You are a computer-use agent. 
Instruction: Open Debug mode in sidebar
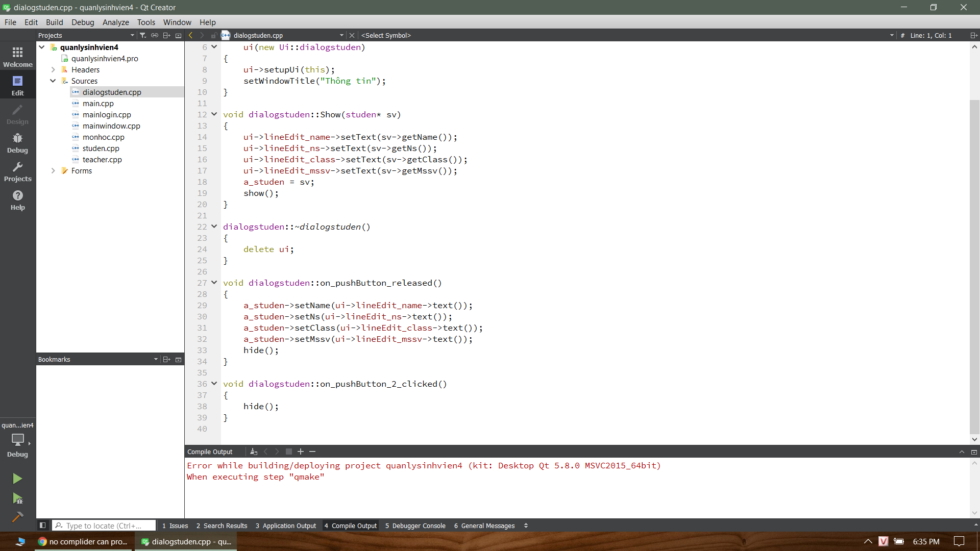click(x=18, y=143)
